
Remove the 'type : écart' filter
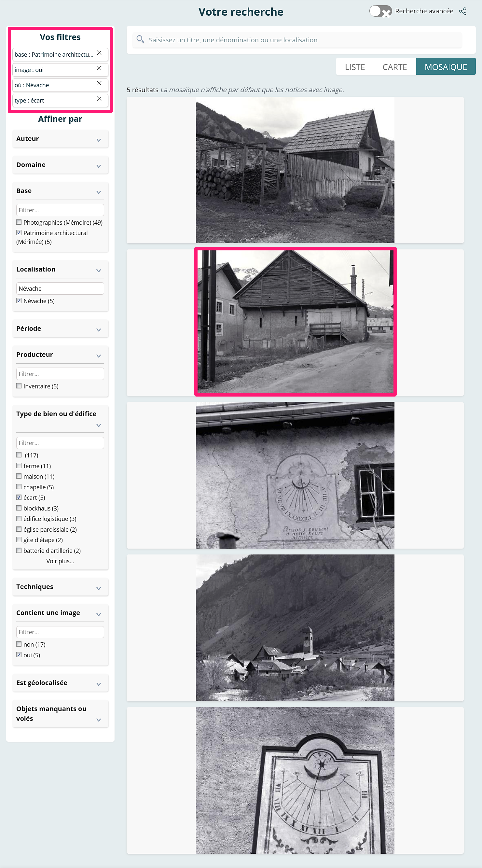point(99,99)
